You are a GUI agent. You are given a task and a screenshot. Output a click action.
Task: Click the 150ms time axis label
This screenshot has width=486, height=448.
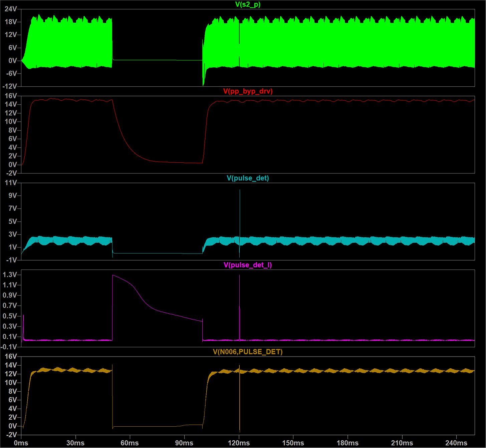point(293,443)
